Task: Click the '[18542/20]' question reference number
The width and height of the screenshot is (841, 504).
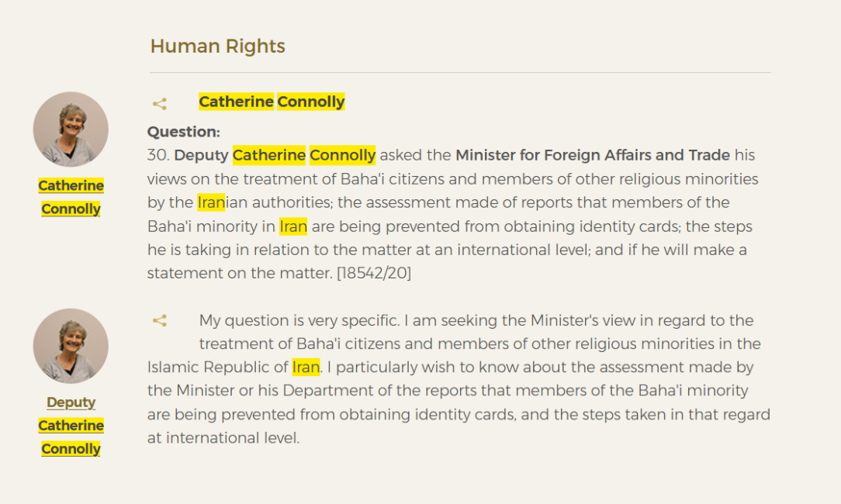Action: [374, 274]
